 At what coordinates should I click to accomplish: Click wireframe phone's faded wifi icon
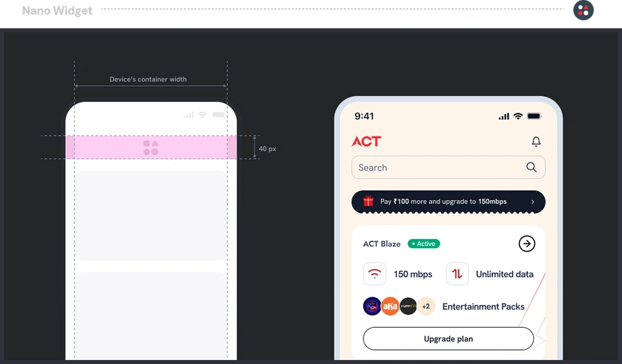[203, 115]
